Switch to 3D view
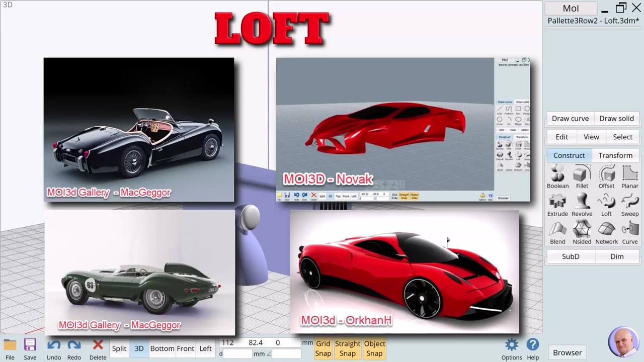The width and height of the screenshot is (644, 362). click(139, 348)
